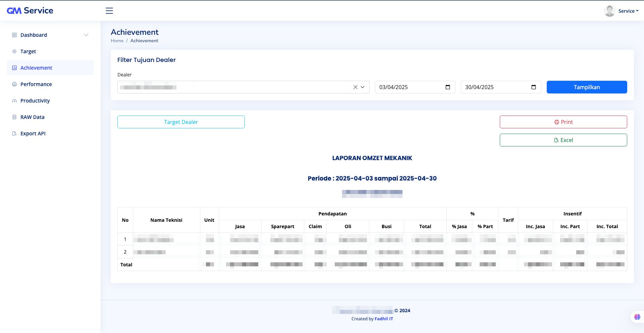Viewport: 644px width, 333px height.
Task: Open the Service user account dropdown
Action: click(628, 11)
